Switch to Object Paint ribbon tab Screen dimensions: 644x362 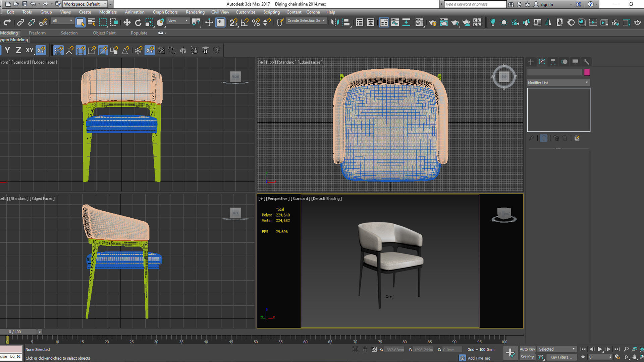coord(104,33)
